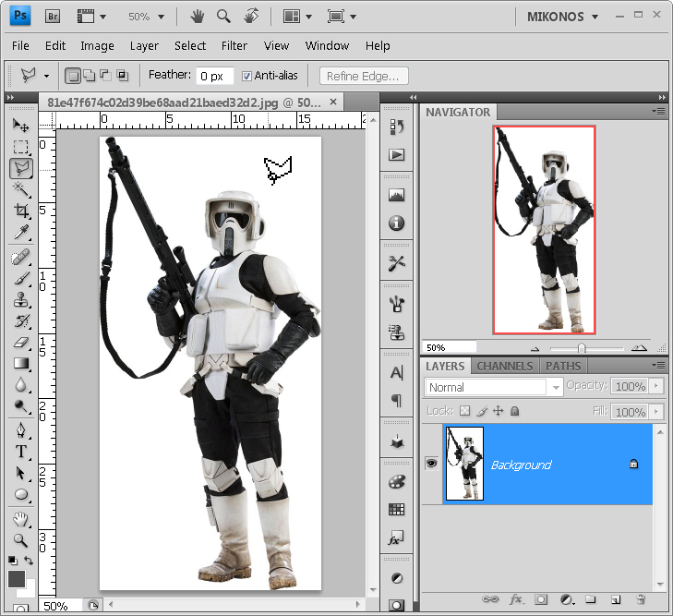Swap foreground and background colors
Image resolution: width=673 pixels, height=616 pixels.
(x=29, y=561)
